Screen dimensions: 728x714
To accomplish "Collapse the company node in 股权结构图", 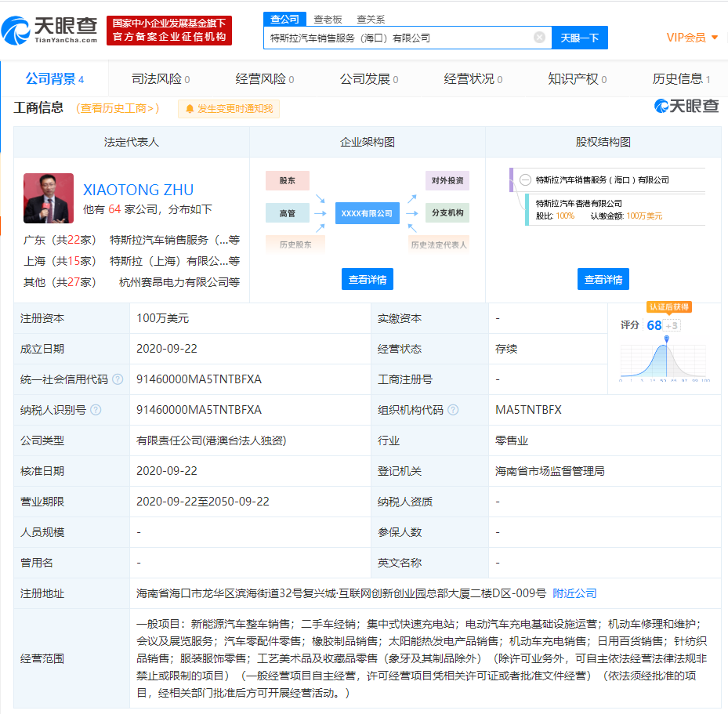I will click(523, 179).
